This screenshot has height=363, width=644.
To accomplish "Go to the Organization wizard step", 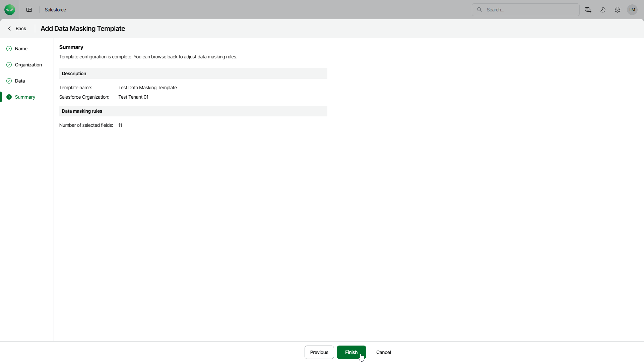I will pos(28,65).
